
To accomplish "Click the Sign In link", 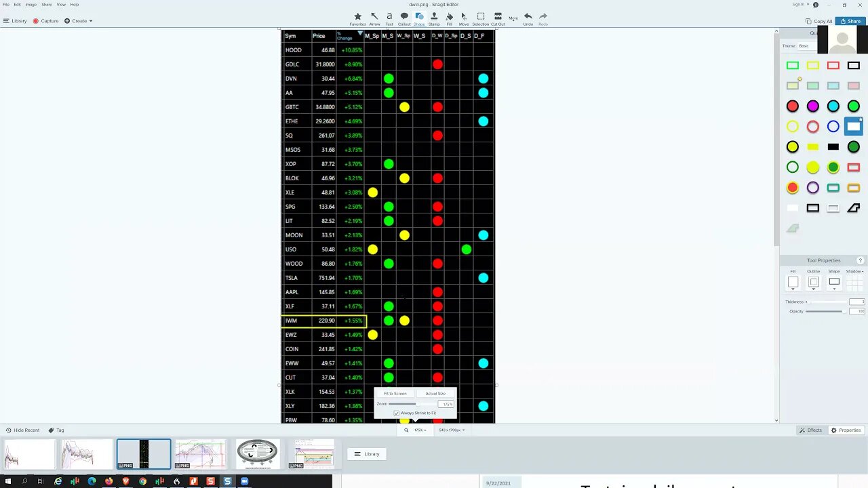I will point(798,5).
